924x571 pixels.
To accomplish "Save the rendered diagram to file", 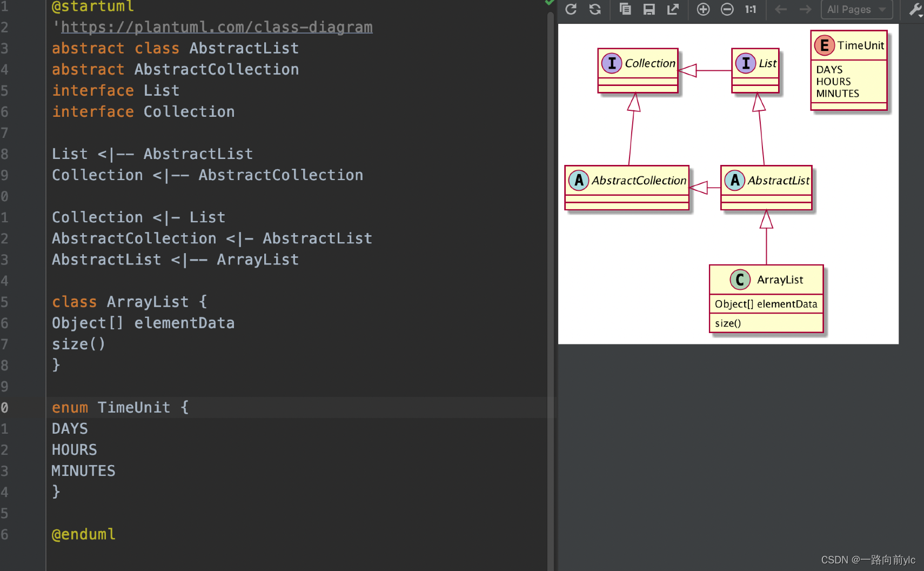I will [x=649, y=9].
